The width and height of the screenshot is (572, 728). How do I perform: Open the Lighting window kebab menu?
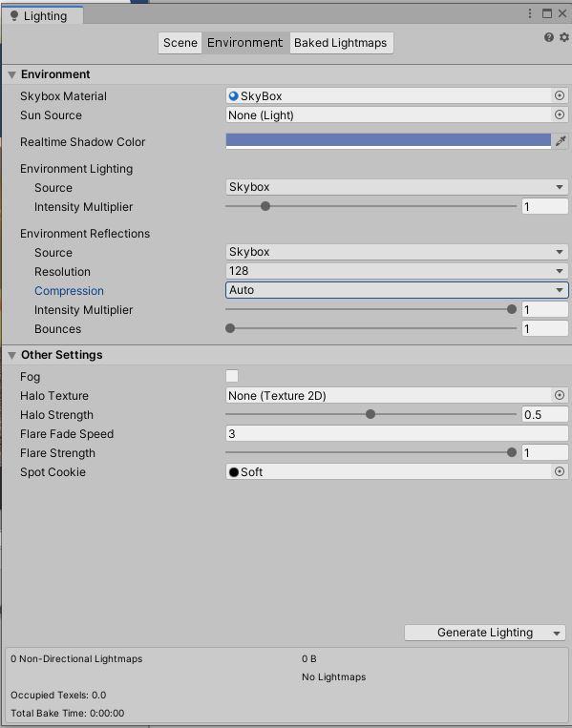(530, 13)
